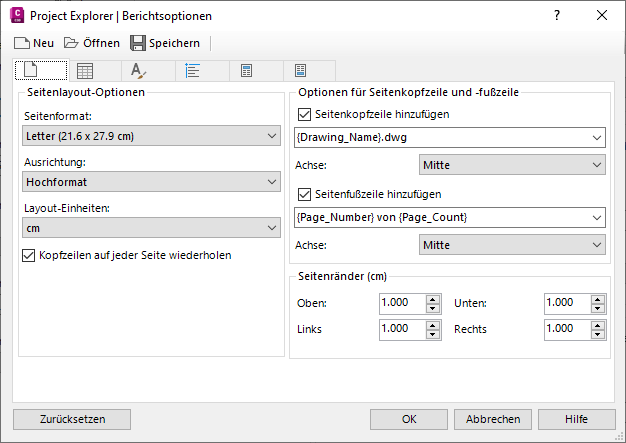The height and width of the screenshot is (443, 626).
Task: Increase the Oben margin with up arrow
Action: pyautogui.click(x=432, y=298)
